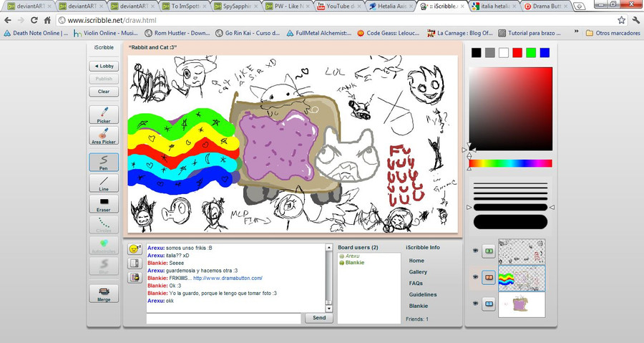Click user Blankie in Board users
Image resolution: width=644 pixels, height=343 pixels.
354,263
